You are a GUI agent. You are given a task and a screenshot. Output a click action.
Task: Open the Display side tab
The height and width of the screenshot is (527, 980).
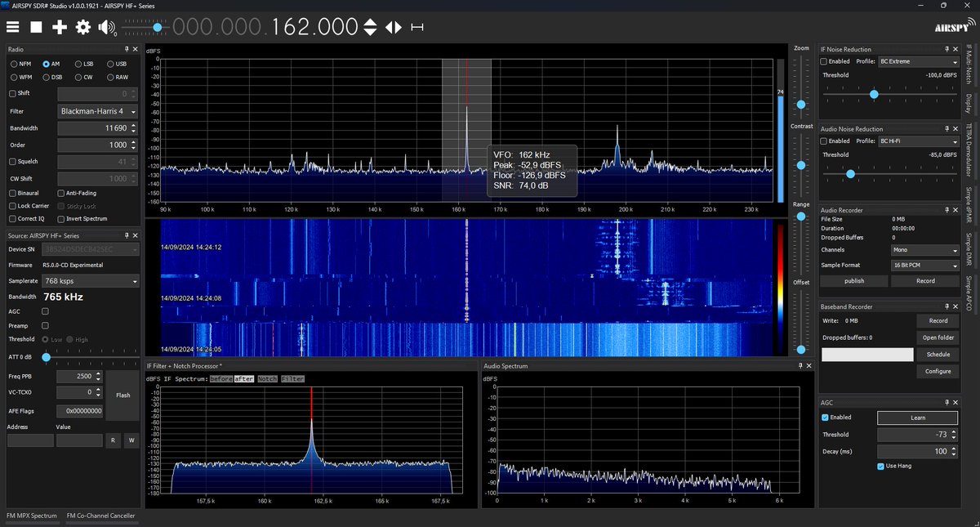click(x=969, y=104)
